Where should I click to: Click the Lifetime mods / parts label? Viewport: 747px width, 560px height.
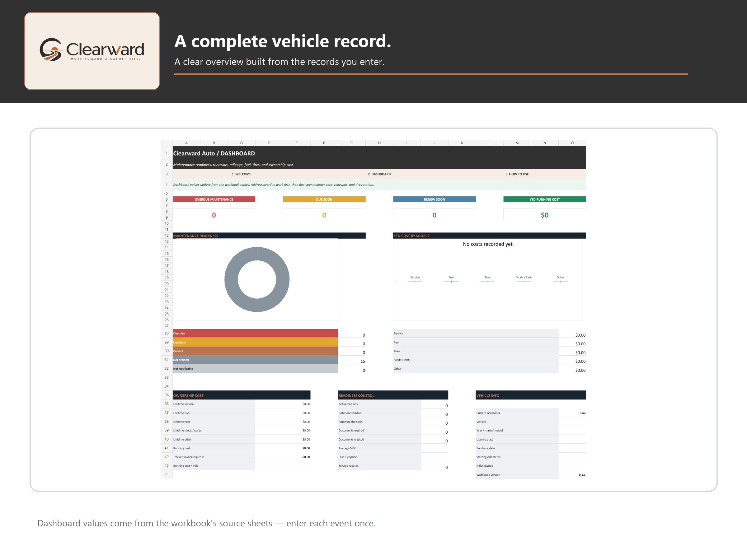pos(187,430)
